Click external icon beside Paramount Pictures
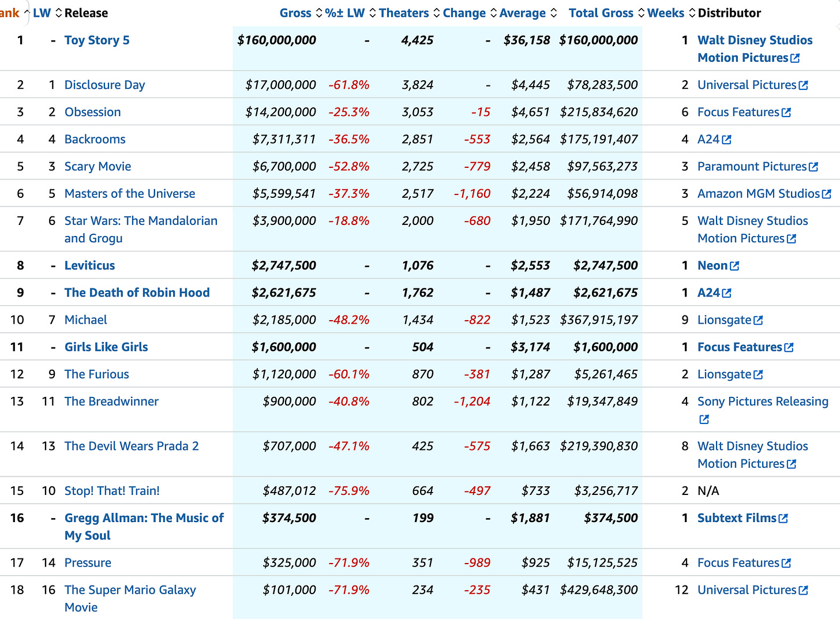 pos(813,167)
